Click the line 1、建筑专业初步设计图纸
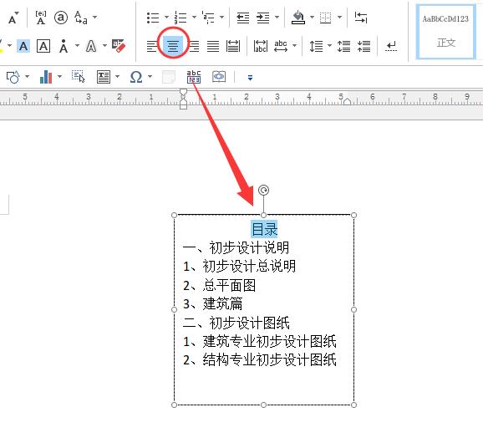Screen dimensions: 483x448 click(x=259, y=341)
